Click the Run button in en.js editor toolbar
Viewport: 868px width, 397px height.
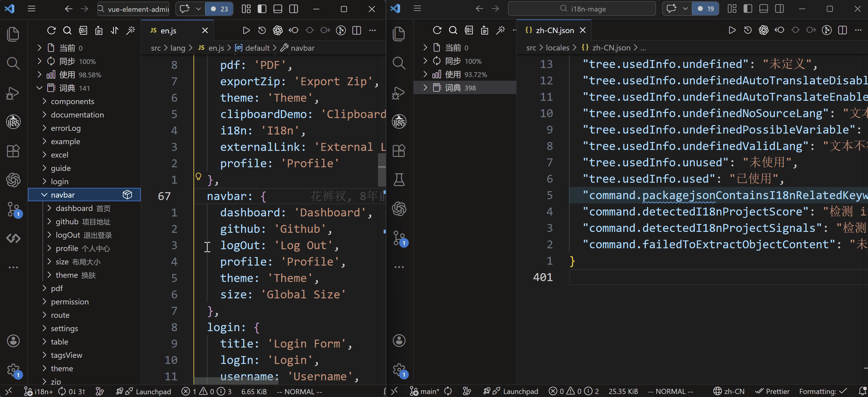click(246, 30)
